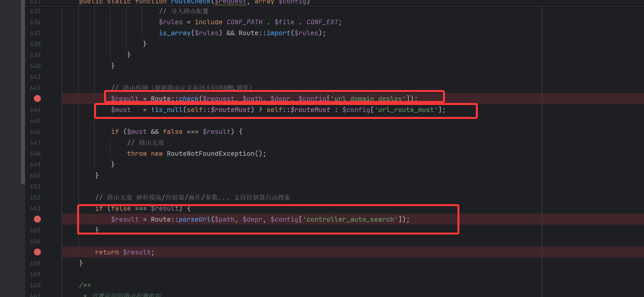Image resolution: width=644 pixels, height=297 pixels.
Task: Click the RouteNotFoundException class name
Action: pos(210,154)
